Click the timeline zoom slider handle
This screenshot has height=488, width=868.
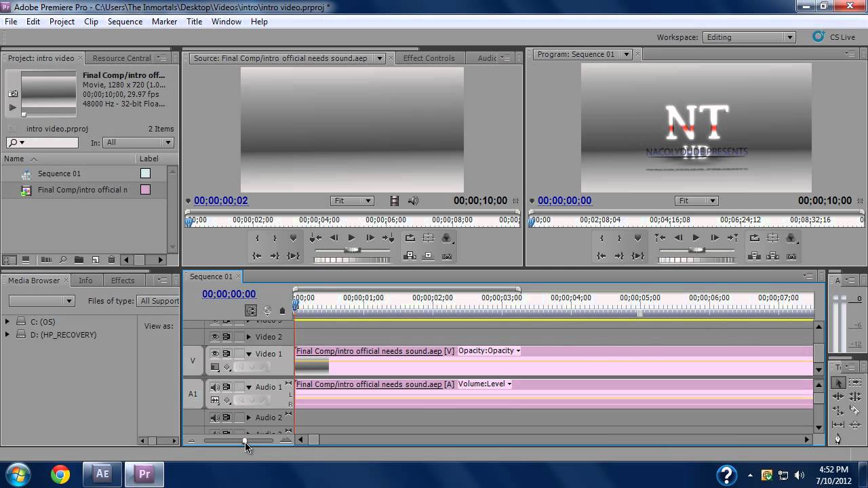[245, 441]
